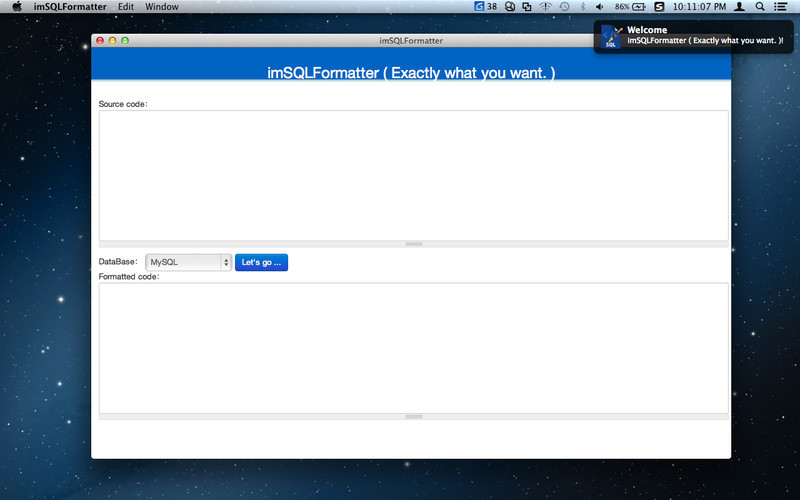This screenshot has height=500, width=800.
Task: Open the user account silhouette icon
Action: (x=739, y=7)
